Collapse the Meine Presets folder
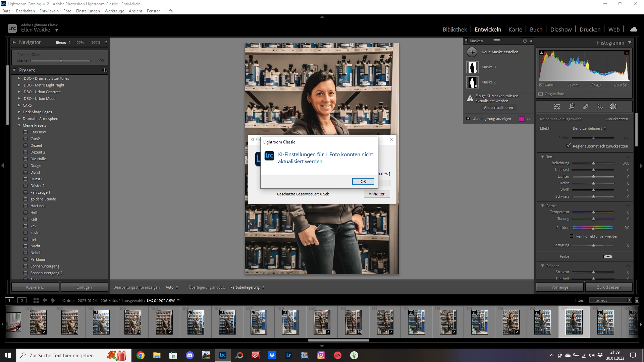Image resolution: width=644 pixels, height=362 pixels. 19,125
